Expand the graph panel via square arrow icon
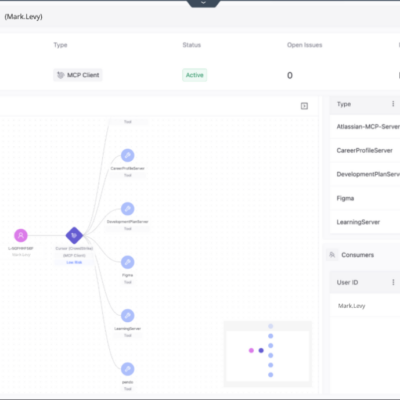Viewport: 400px width, 400px height. tap(304, 106)
